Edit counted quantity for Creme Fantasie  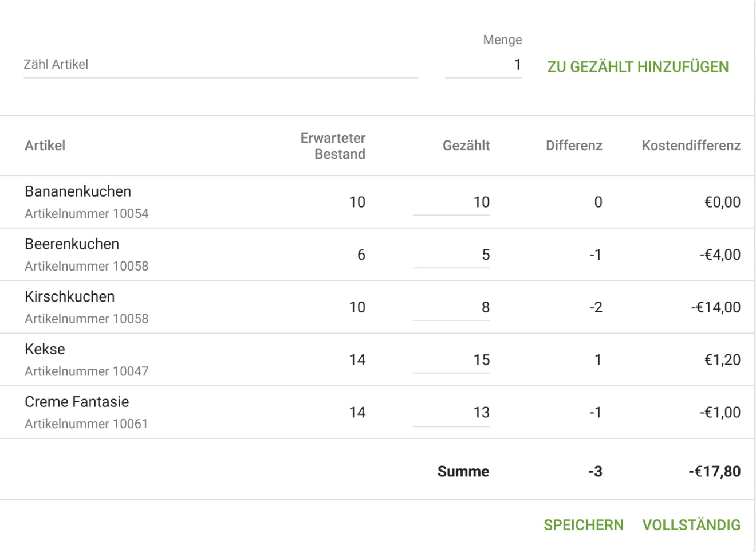(x=452, y=413)
